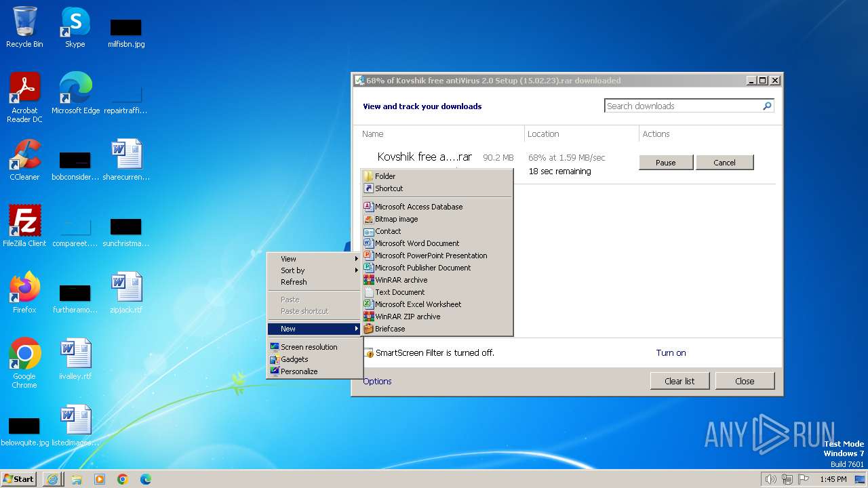This screenshot has height=488, width=868.
Task: Select the bobconsider desktop file
Action: pos(75,166)
